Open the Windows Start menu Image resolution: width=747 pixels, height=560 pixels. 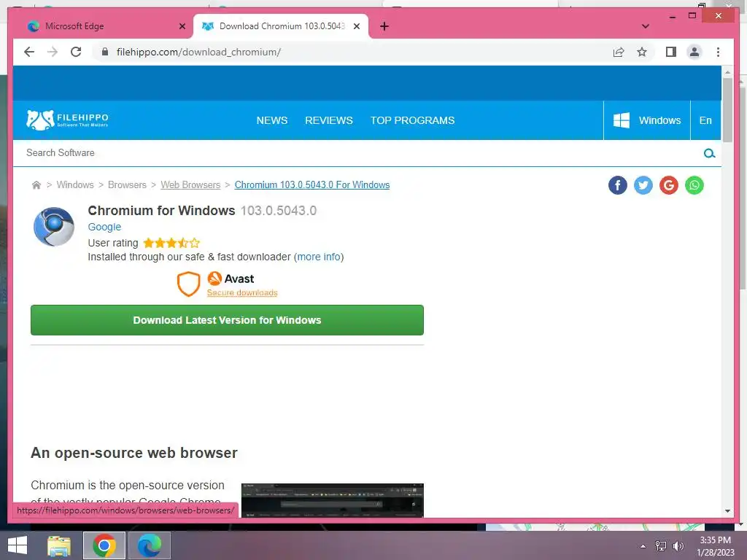coord(18,545)
